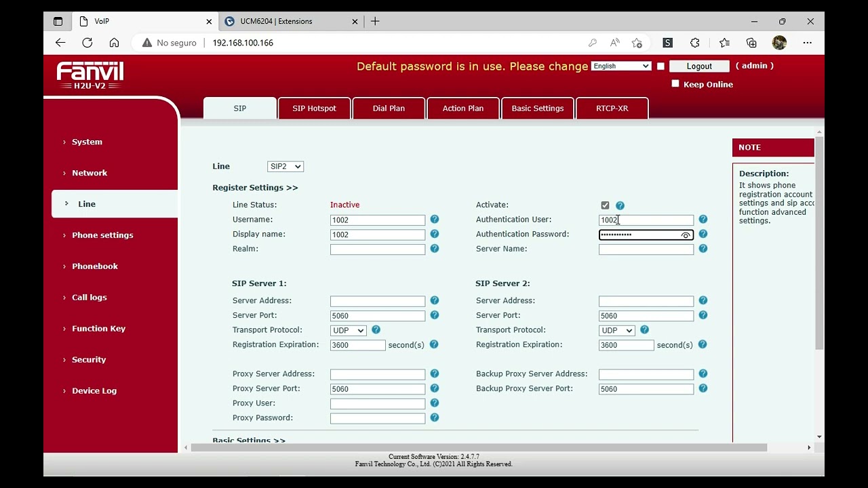868x488 pixels.
Task: Open Security sidebar item
Action: click(89, 360)
